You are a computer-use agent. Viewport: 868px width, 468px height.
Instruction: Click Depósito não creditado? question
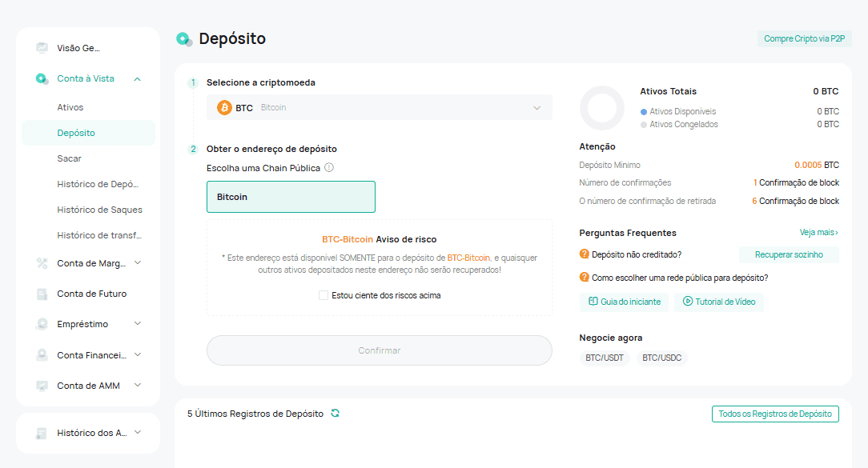click(637, 254)
